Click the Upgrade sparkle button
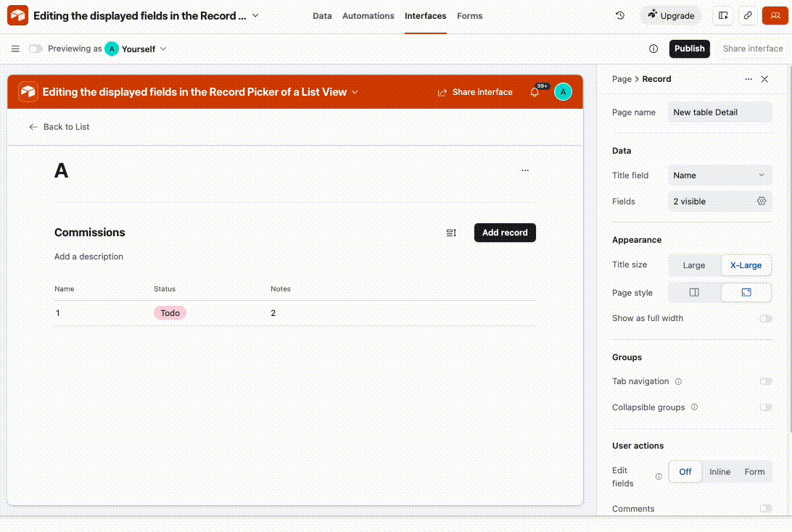 point(672,16)
